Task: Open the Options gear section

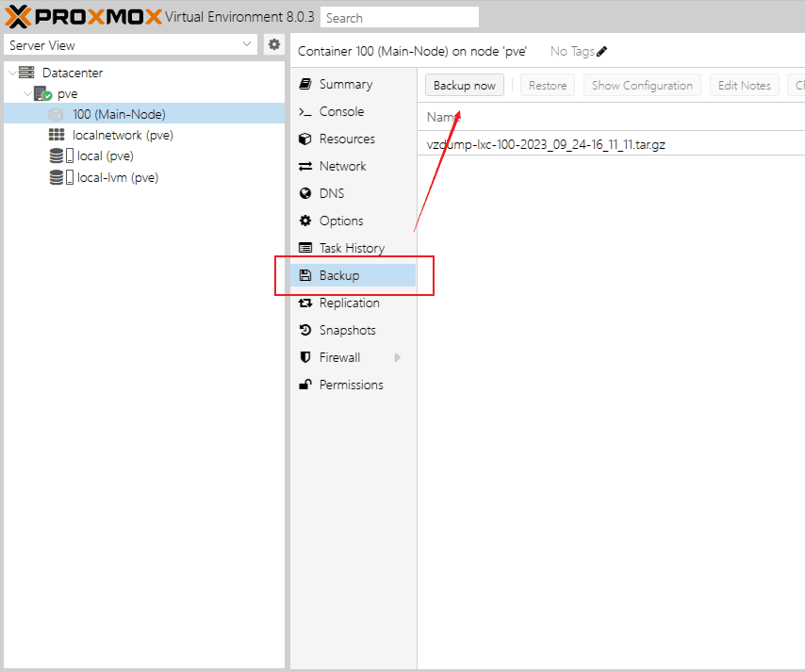Action: coord(340,221)
